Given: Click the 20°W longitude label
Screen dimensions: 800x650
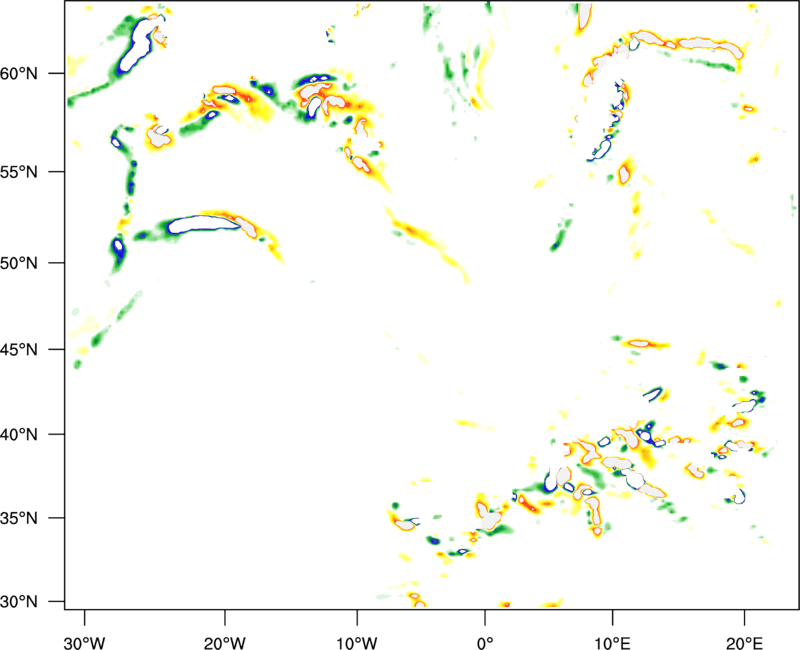Looking at the screenshot, I should (x=224, y=643).
